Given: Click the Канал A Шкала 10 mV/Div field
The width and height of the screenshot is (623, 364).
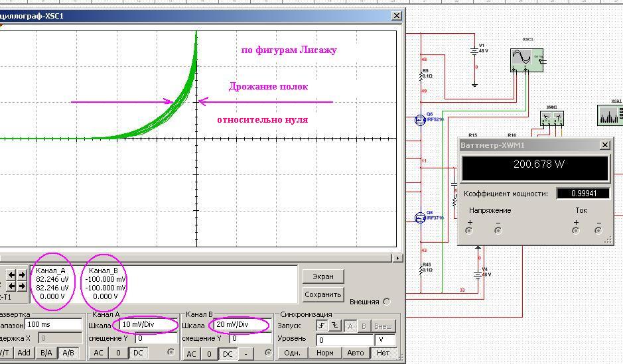Looking at the screenshot, I should (x=148, y=325).
